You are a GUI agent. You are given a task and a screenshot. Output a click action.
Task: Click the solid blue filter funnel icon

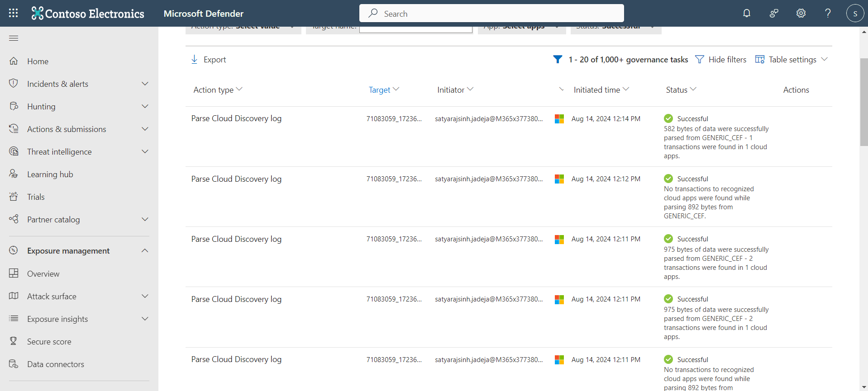coord(558,59)
